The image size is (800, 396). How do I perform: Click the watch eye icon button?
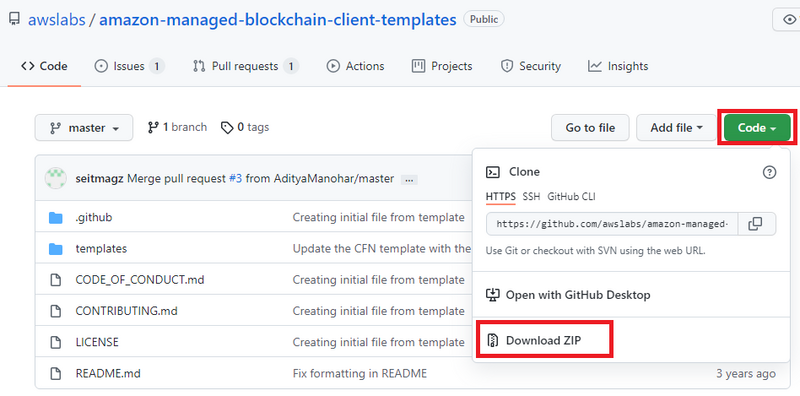[788, 20]
